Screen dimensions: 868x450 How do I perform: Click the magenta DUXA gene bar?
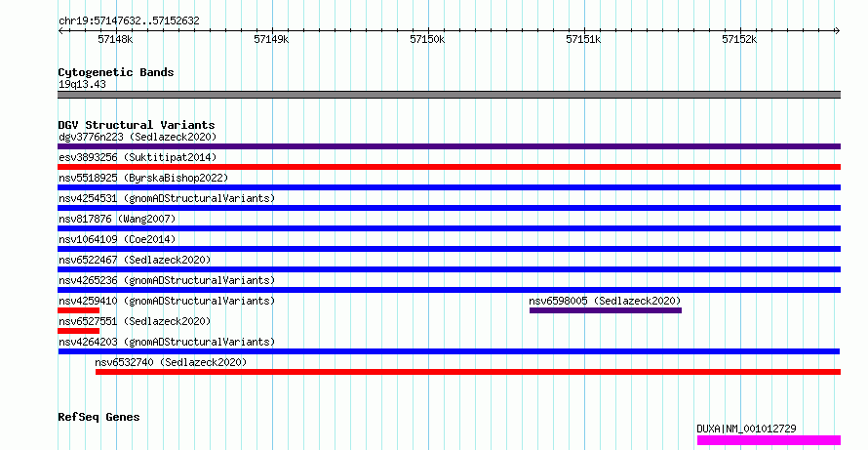click(x=769, y=440)
